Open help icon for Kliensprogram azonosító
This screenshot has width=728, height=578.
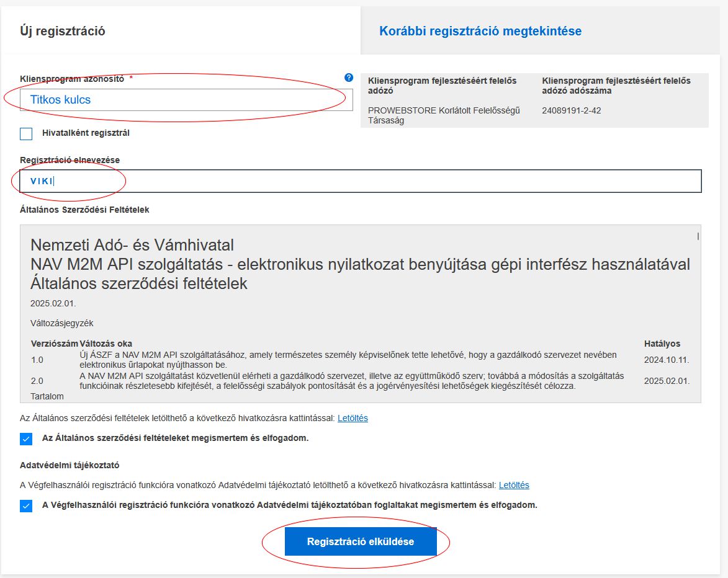coord(349,78)
